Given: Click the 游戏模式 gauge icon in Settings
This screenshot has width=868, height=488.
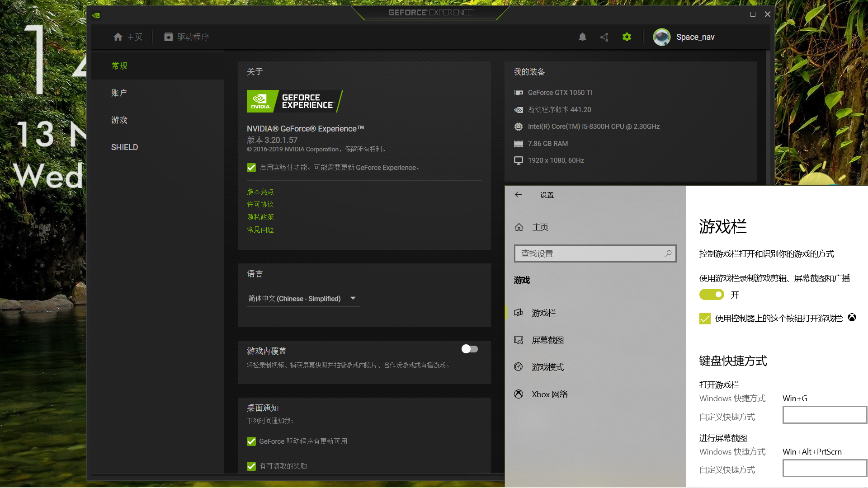Looking at the screenshot, I should click(x=519, y=367).
